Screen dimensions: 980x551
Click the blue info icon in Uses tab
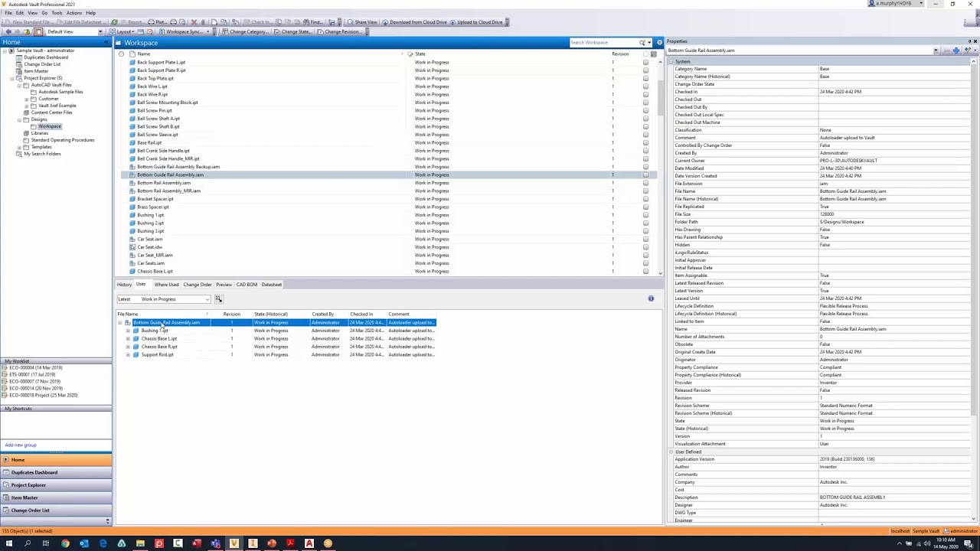click(651, 298)
